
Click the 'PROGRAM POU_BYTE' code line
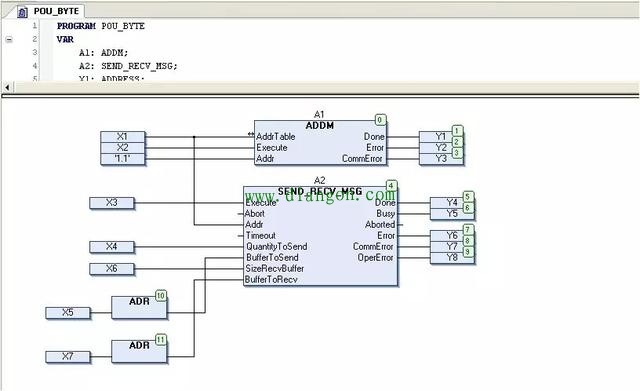click(101, 26)
